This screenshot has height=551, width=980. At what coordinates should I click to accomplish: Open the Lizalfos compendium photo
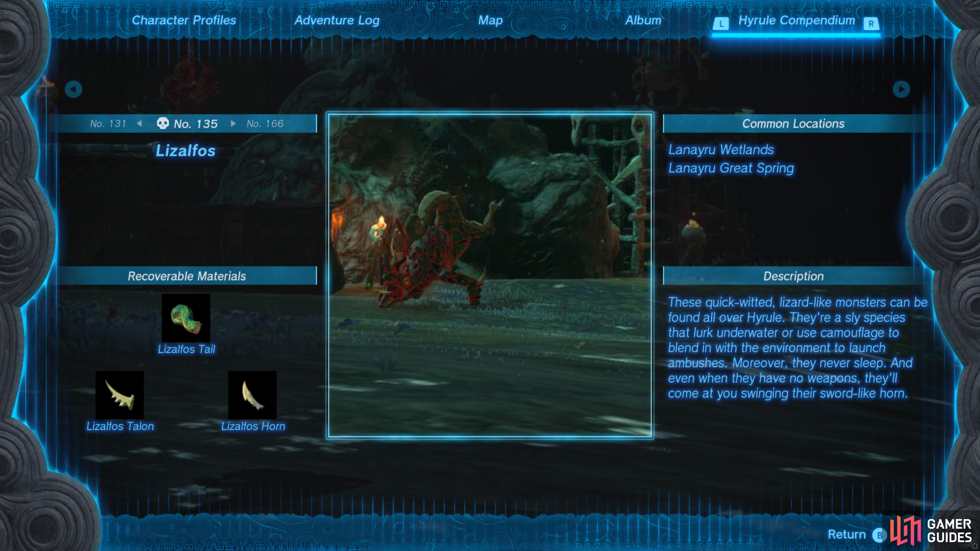[490, 276]
